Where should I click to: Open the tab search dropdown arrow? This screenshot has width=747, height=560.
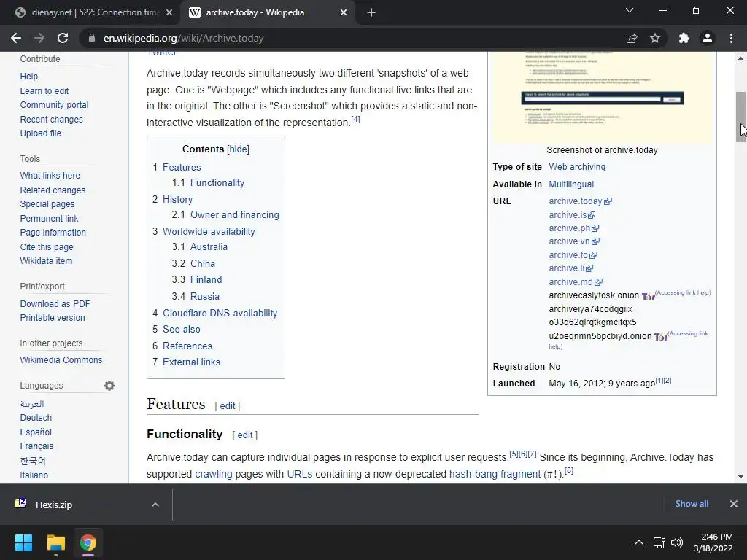(x=630, y=10)
